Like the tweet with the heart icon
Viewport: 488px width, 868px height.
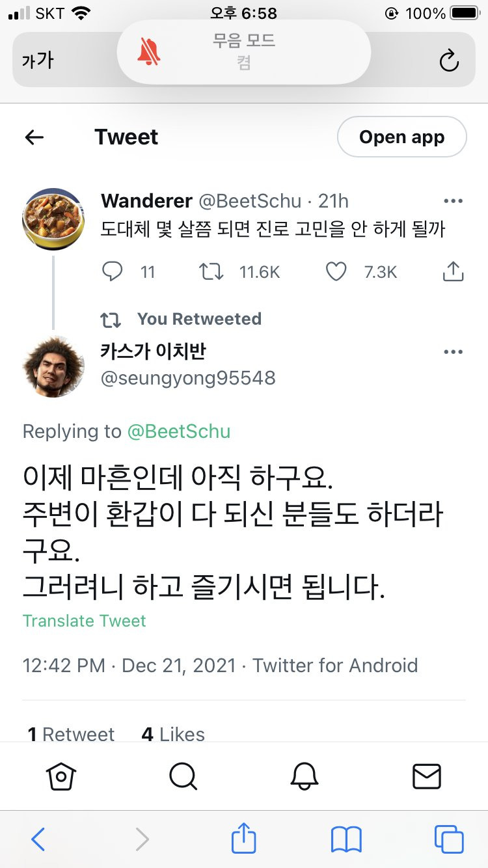[336, 272]
